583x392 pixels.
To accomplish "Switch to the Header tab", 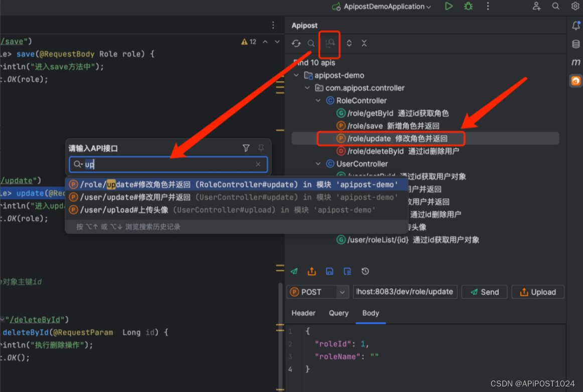I will tap(303, 313).
